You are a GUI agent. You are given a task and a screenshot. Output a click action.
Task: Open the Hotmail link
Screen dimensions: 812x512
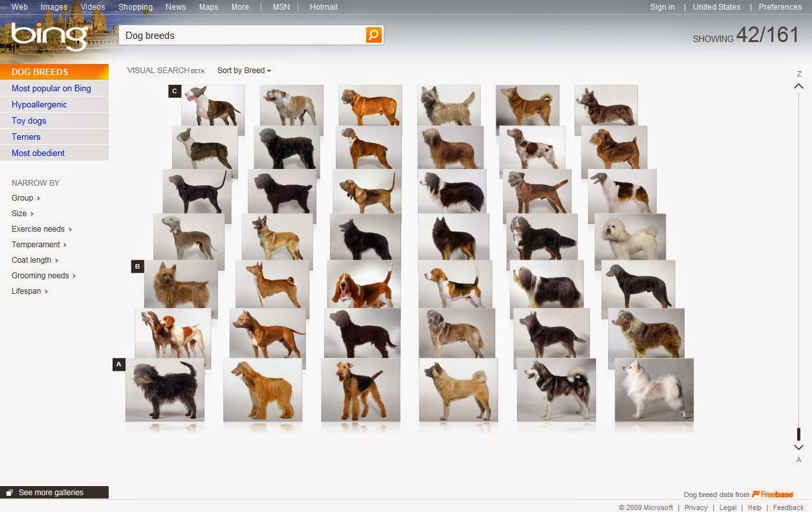(324, 7)
